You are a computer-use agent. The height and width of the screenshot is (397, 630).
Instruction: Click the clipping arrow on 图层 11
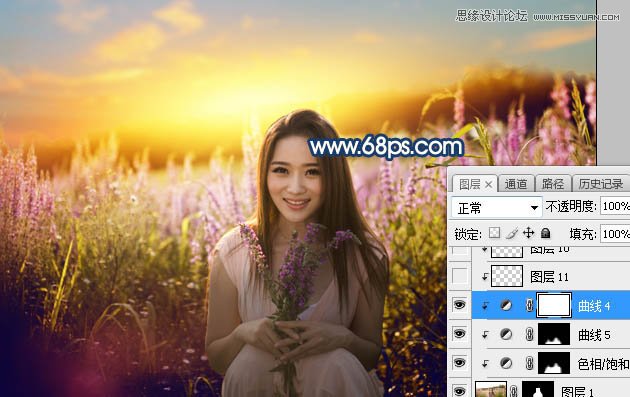(x=485, y=276)
